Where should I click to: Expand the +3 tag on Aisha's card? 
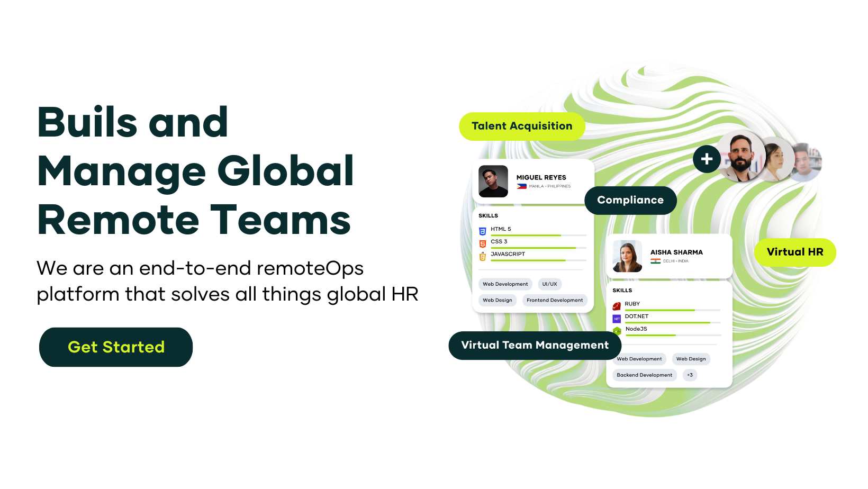pos(690,375)
